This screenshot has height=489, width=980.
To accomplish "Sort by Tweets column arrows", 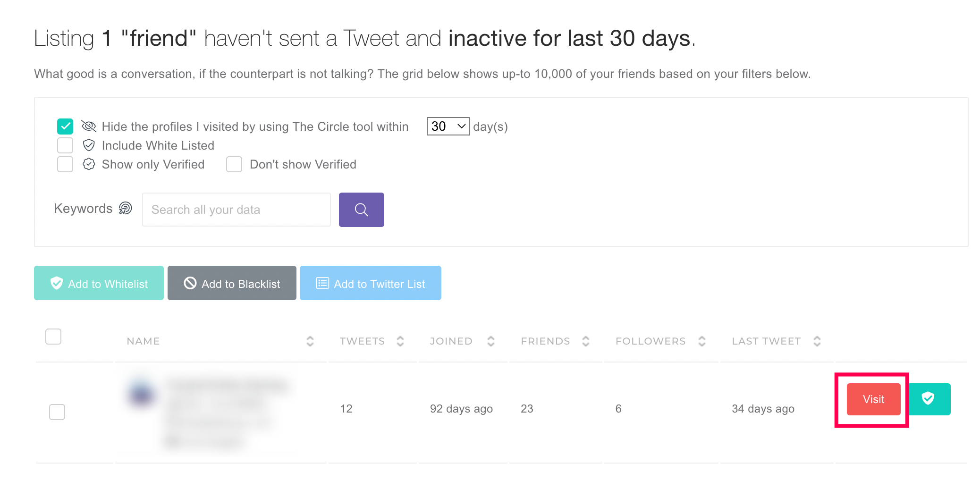I will 400,341.
